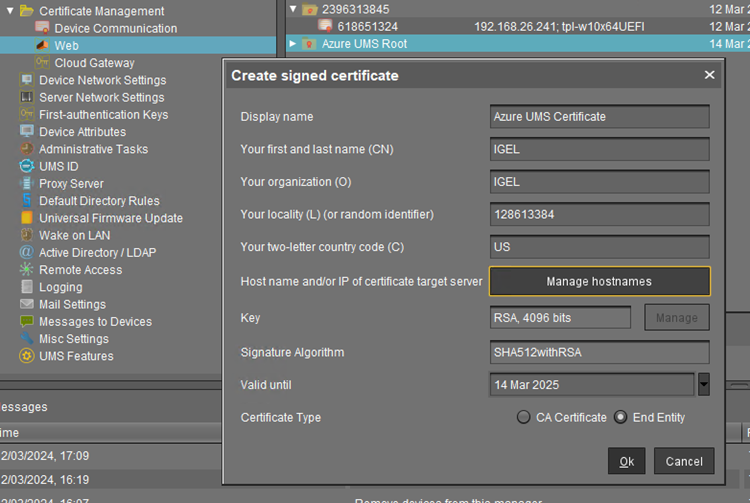Select the Cloud Gateway certificate icon

pos(43,63)
